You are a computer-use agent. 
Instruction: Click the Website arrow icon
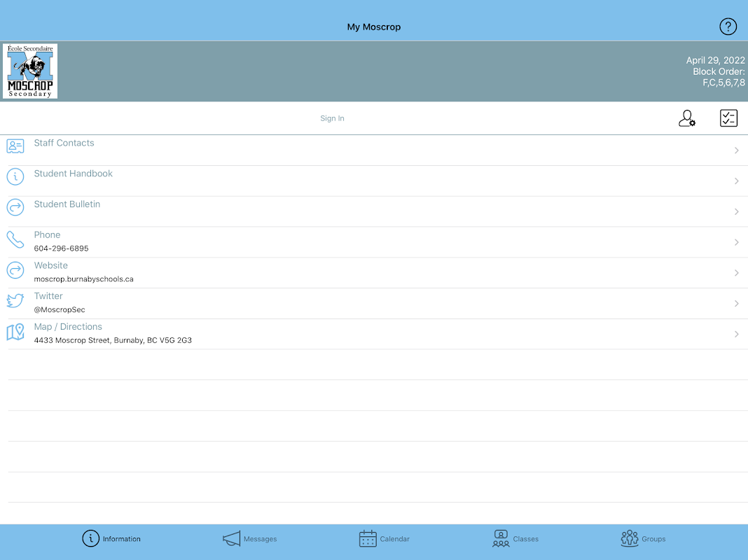tap(15, 270)
